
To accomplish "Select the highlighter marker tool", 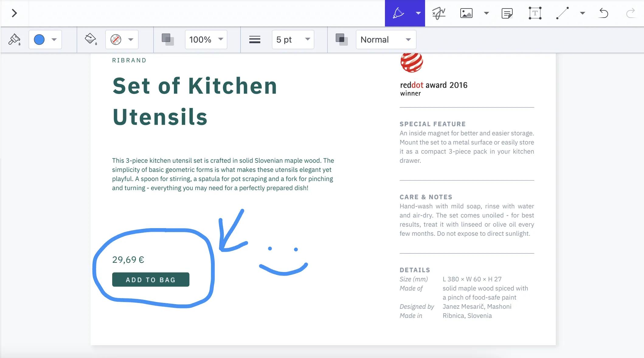I will click(x=398, y=13).
